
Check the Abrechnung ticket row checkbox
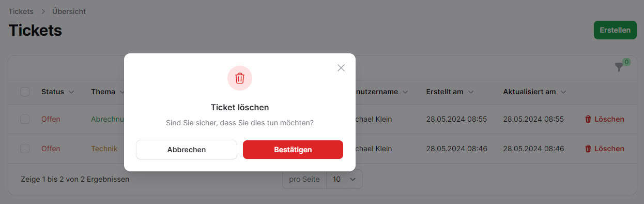click(25, 119)
